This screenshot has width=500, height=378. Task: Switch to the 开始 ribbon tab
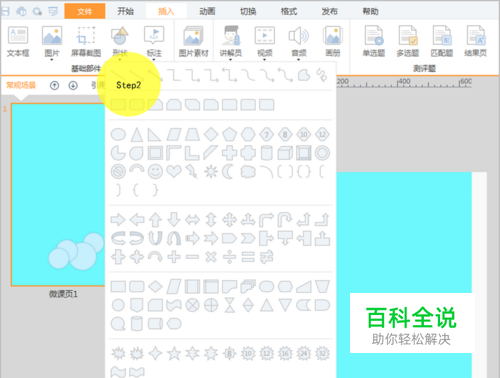(125, 11)
